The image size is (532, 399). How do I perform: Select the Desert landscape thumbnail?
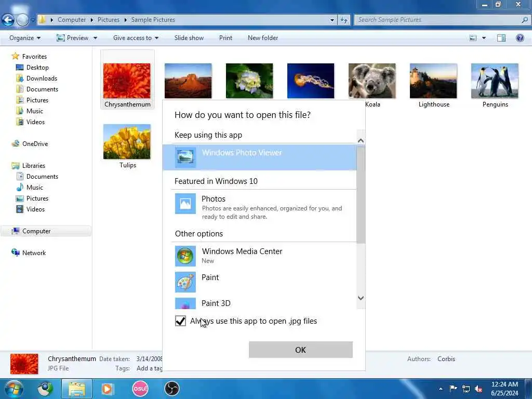[x=188, y=81]
